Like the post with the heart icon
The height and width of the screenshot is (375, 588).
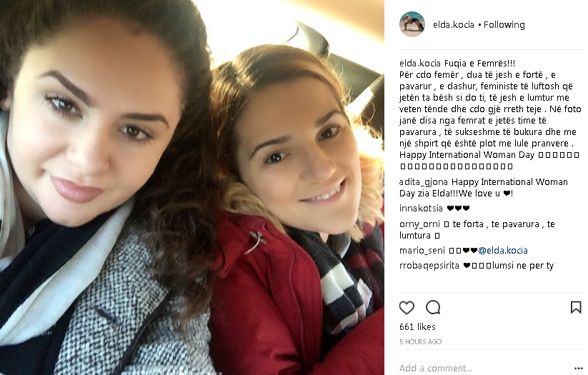pos(407,308)
